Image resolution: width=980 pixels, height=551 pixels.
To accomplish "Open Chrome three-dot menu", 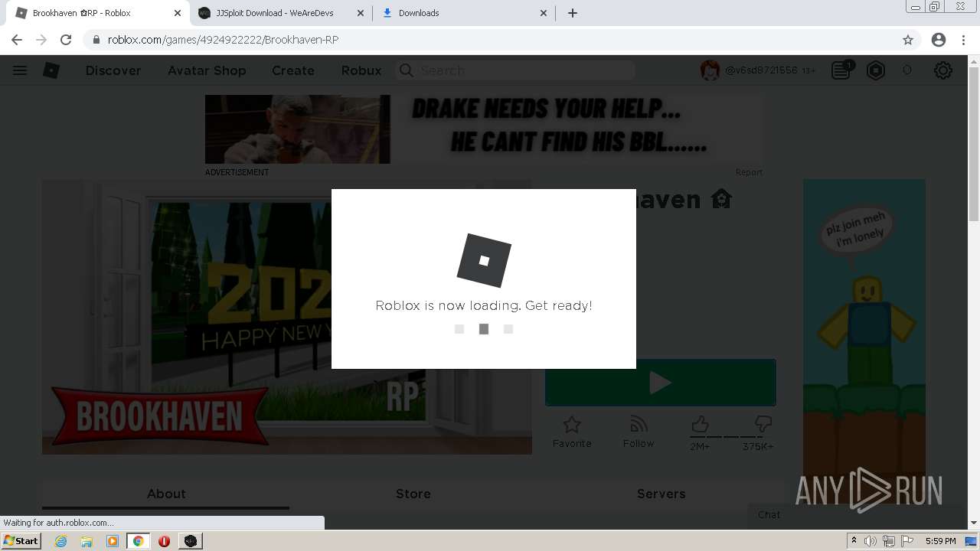I will pos(964,40).
